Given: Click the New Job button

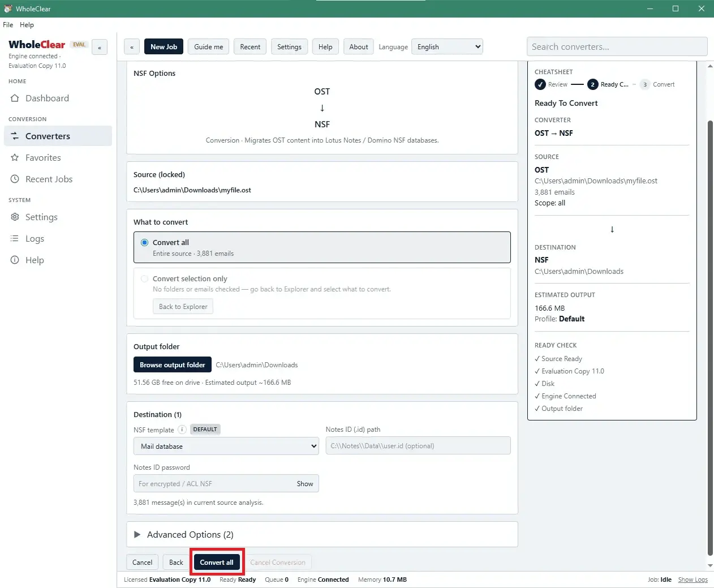Looking at the screenshot, I should (x=164, y=47).
